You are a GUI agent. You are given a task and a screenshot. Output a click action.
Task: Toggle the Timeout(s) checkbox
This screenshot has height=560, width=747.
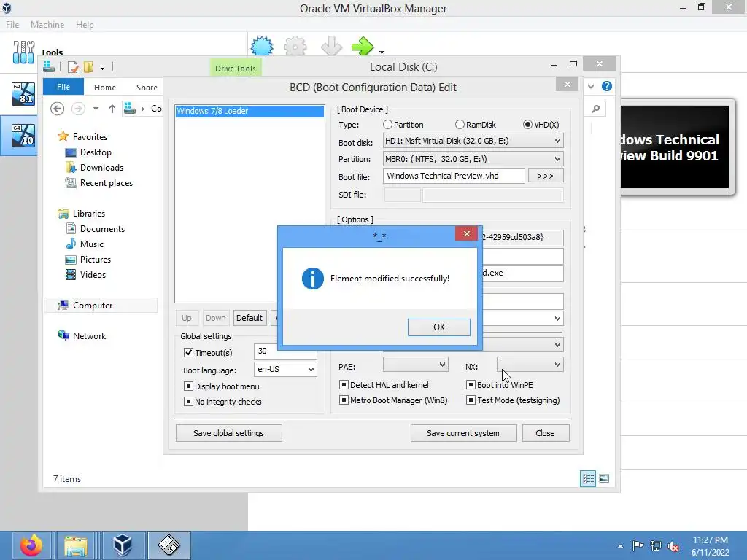point(189,353)
